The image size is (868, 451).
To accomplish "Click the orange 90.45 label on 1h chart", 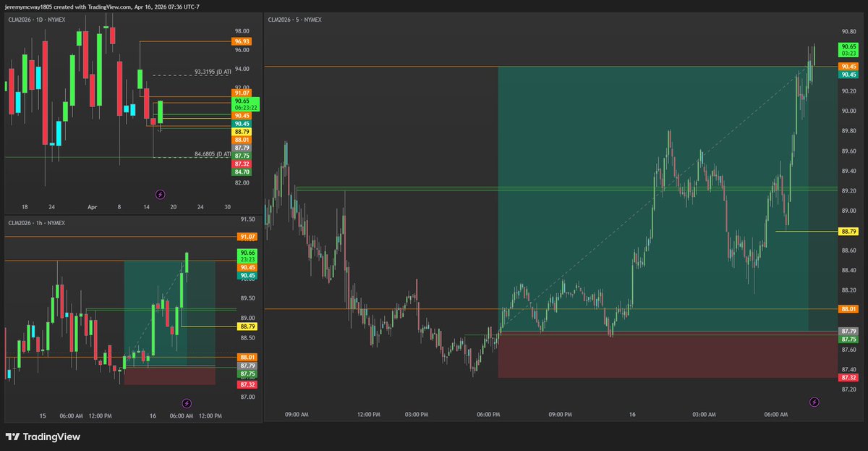I will click(246, 268).
